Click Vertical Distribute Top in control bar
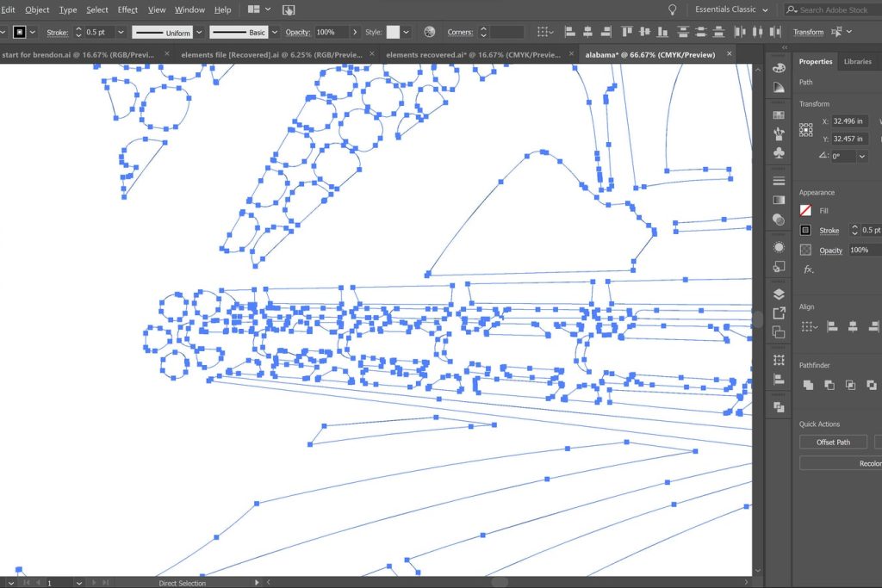The width and height of the screenshot is (882, 588). (x=683, y=32)
